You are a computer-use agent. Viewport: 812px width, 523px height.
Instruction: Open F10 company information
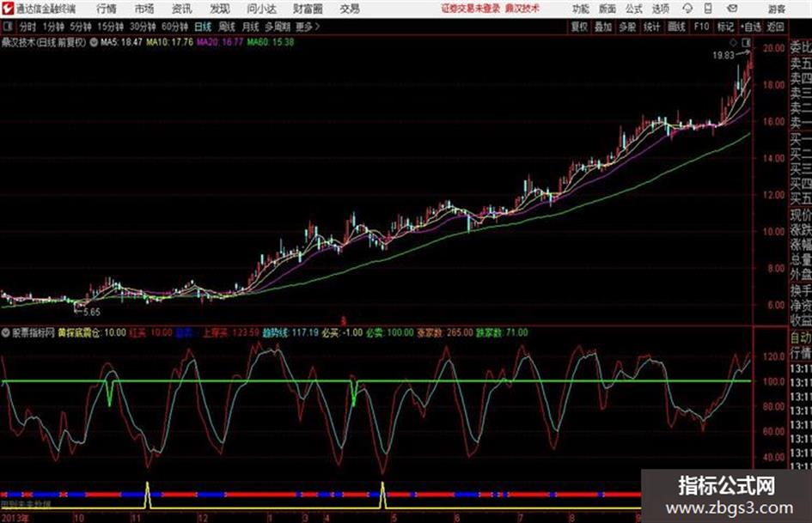pos(701,27)
